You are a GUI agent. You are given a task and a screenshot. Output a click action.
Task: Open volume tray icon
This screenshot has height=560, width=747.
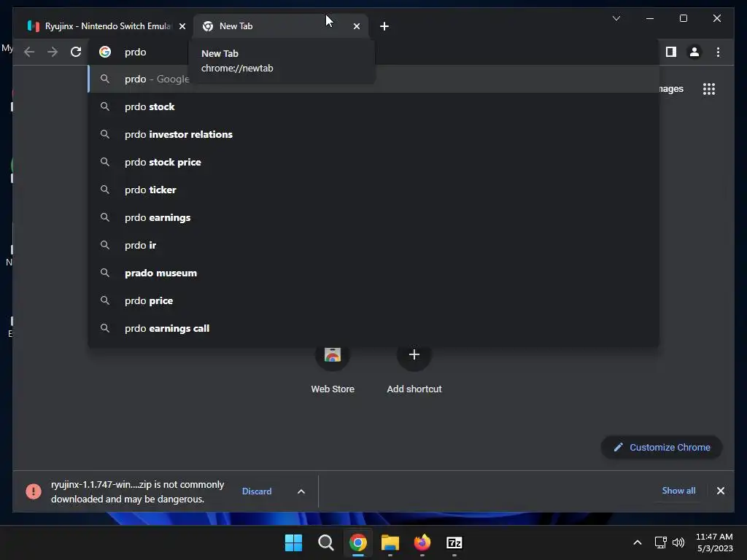(x=678, y=542)
